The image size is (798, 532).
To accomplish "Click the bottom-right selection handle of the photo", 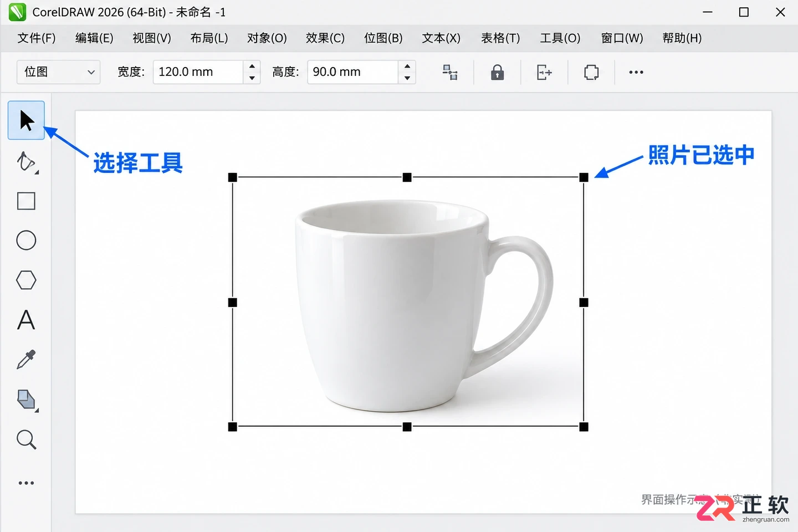I will (584, 427).
